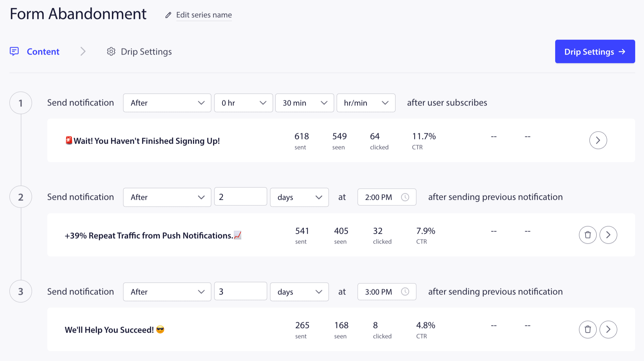This screenshot has width=644, height=361.
Task: Expand the After dropdown for notification 1
Action: (167, 103)
